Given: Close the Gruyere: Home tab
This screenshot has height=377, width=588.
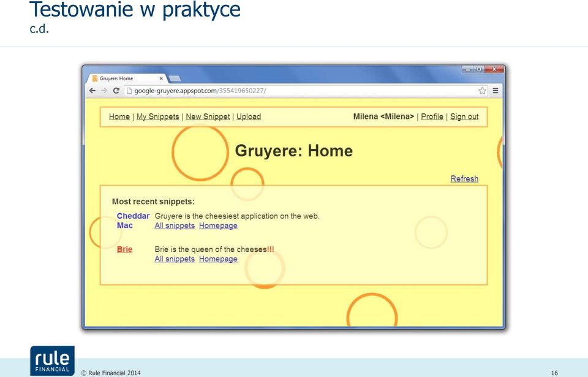Looking at the screenshot, I should coord(161,78).
